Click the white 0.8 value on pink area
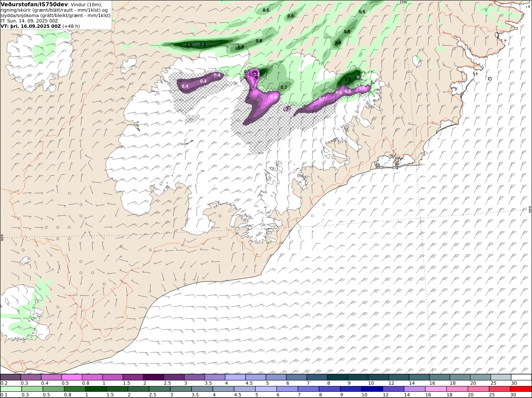 pos(273,97)
